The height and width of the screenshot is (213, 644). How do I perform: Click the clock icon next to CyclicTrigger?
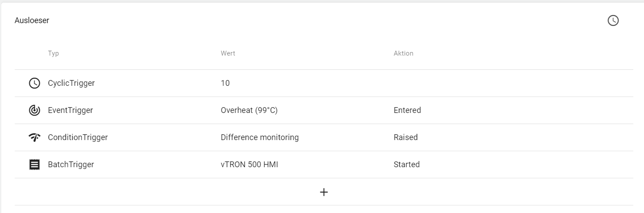[x=34, y=83]
